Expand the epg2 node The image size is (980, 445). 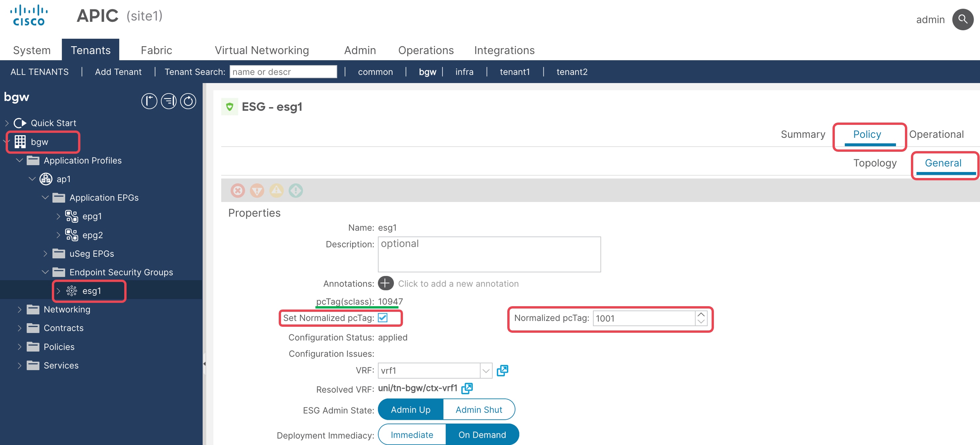[58, 235]
